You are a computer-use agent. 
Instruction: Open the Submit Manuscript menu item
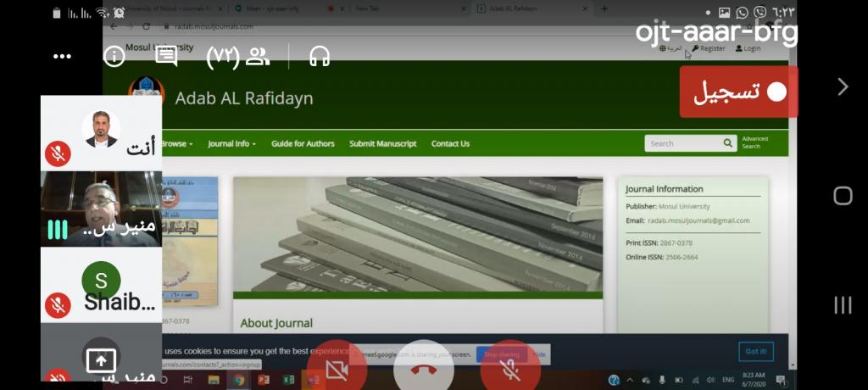pos(382,144)
